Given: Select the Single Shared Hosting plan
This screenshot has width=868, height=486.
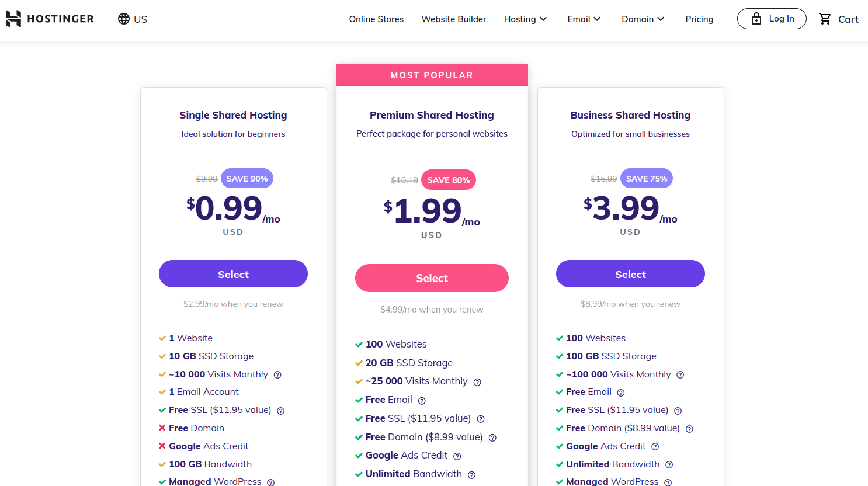Looking at the screenshot, I should coord(233,274).
